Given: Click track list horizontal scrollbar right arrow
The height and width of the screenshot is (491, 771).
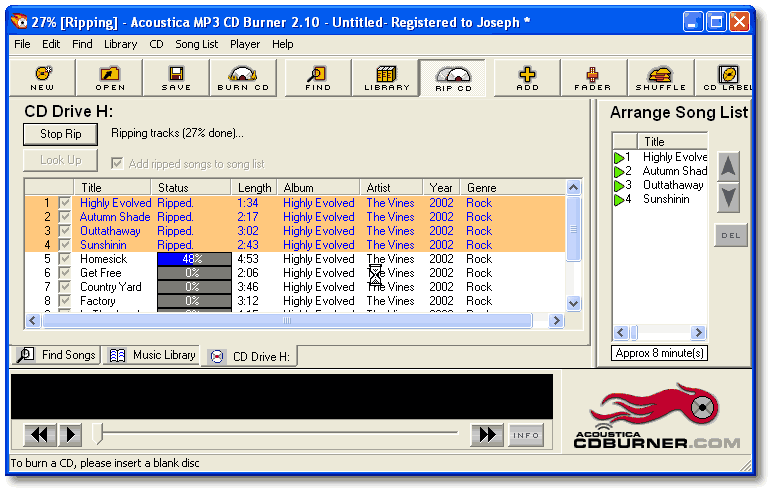Looking at the screenshot, I should (x=556, y=320).
